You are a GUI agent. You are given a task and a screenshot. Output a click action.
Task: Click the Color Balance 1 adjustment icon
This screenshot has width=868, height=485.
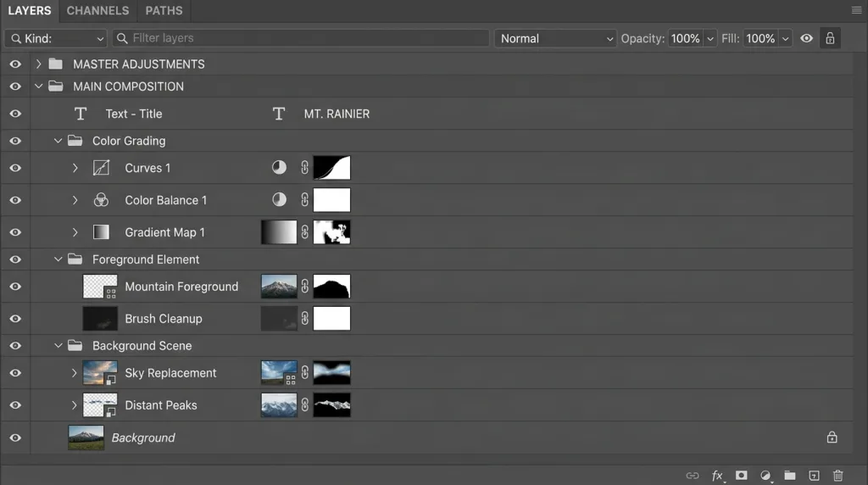click(102, 200)
